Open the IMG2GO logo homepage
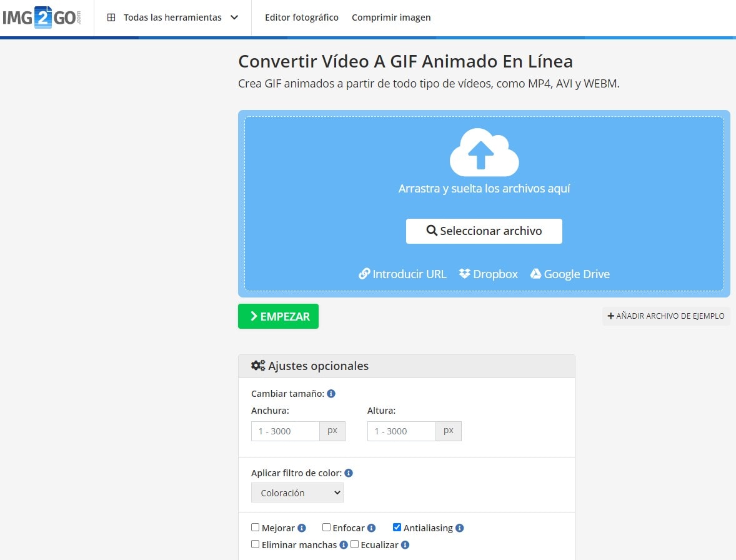The height and width of the screenshot is (560, 736). pos(41,17)
